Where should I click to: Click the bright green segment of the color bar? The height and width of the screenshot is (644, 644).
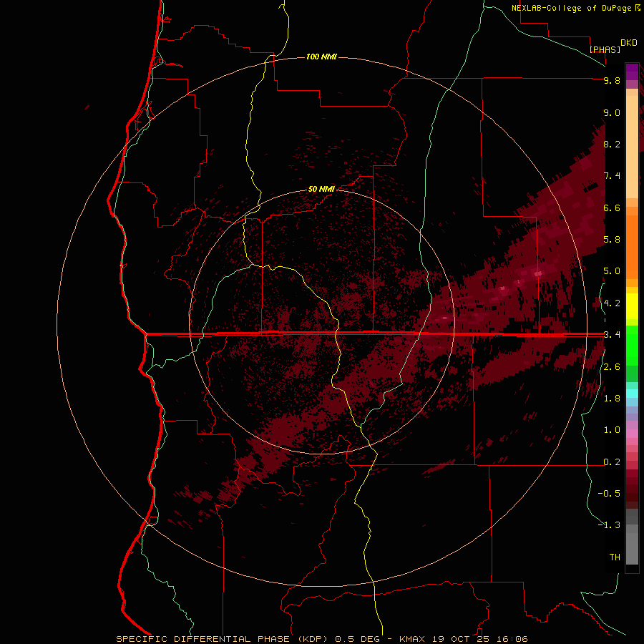pyautogui.click(x=632, y=345)
